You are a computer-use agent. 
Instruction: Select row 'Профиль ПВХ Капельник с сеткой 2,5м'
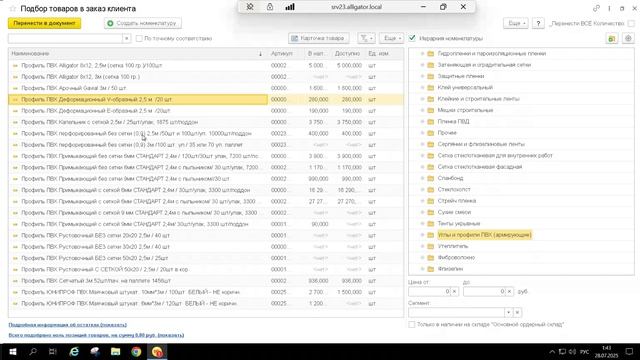tap(206, 122)
